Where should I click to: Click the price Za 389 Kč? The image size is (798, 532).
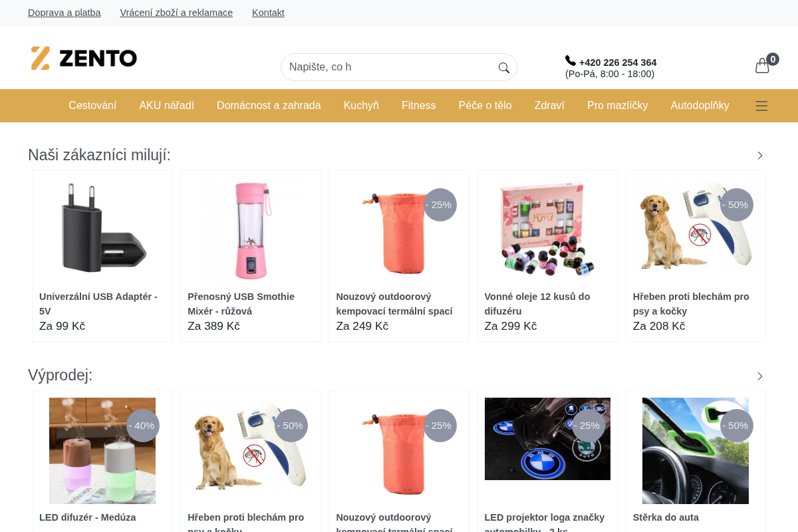tap(213, 327)
